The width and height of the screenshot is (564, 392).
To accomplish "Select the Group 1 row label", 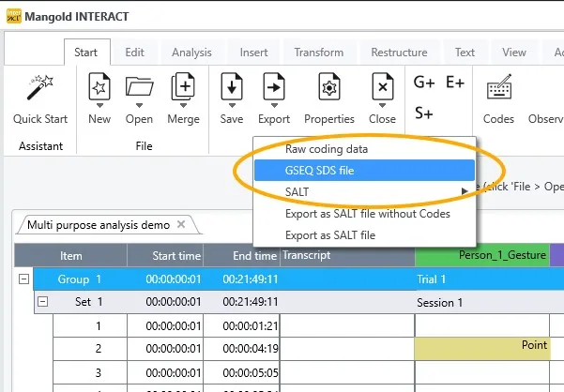I will [x=80, y=279].
